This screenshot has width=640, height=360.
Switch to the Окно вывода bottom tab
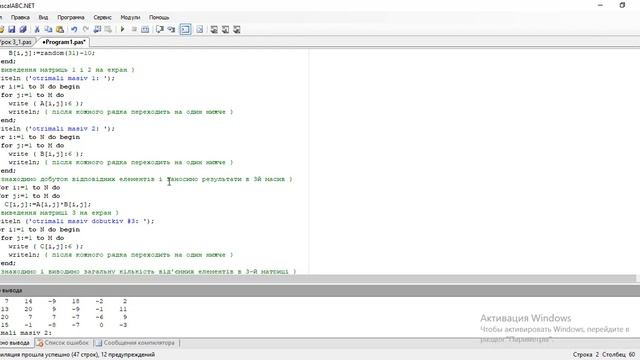tap(15, 343)
